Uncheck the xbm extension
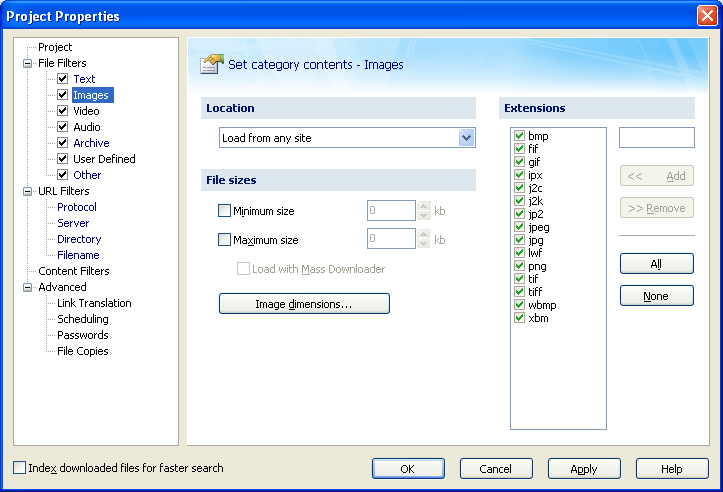Screen dimensions: 723x492 point(519,318)
